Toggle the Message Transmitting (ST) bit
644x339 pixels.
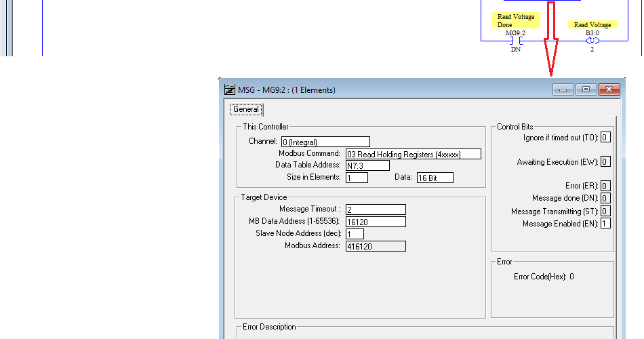click(605, 212)
